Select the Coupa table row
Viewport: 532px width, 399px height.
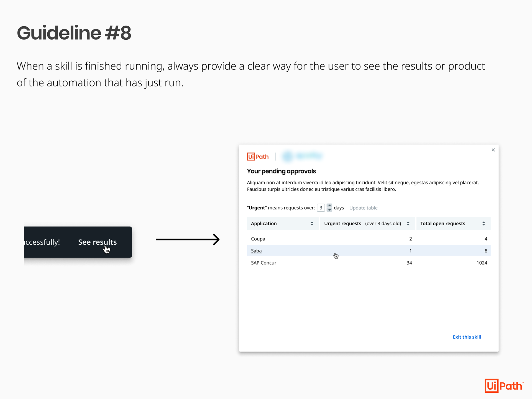258,239
